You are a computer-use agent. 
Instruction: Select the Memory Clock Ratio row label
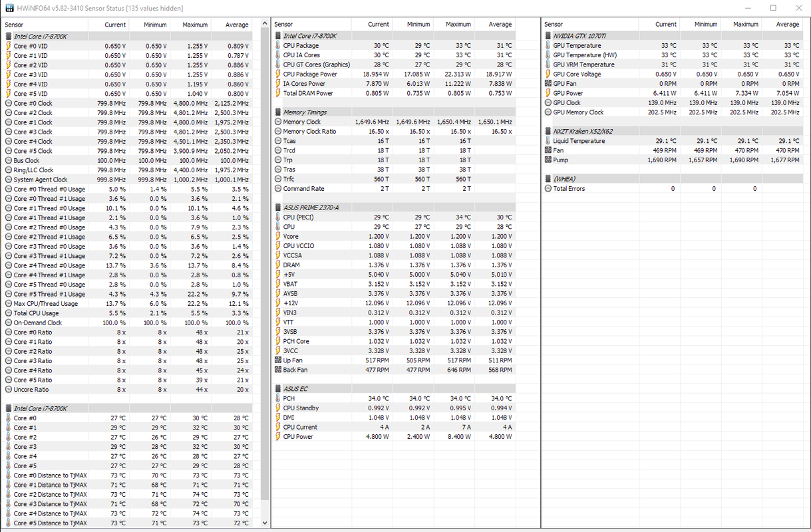tap(310, 132)
